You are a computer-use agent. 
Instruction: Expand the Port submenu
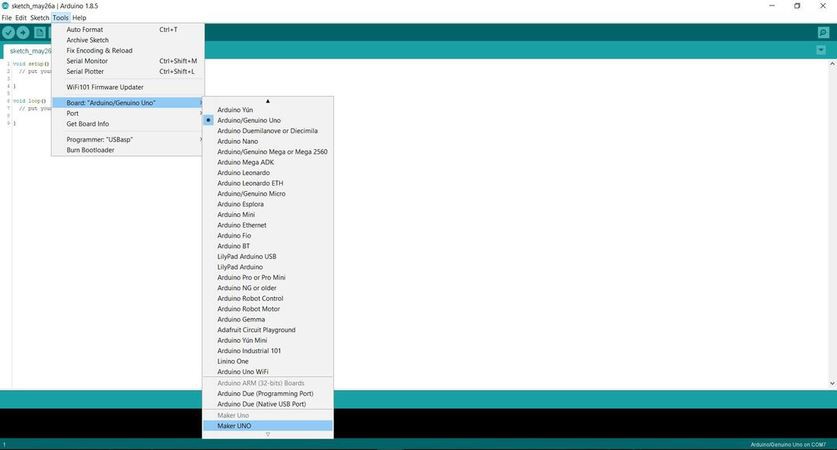tap(128, 113)
